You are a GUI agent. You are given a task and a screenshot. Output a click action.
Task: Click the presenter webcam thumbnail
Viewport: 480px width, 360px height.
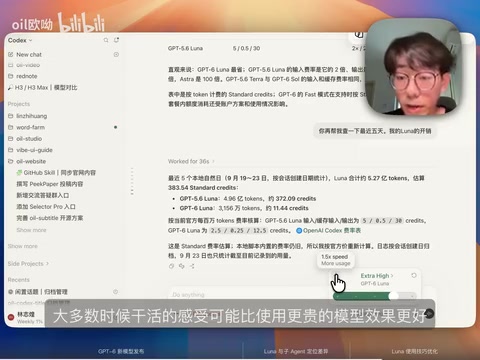click(x=413, y=67)
